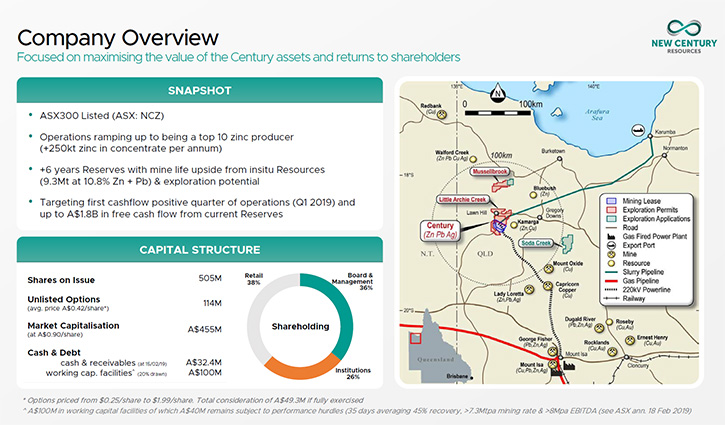
Task: Click the Mining Lease legend swatch
Action: (611, 201)
